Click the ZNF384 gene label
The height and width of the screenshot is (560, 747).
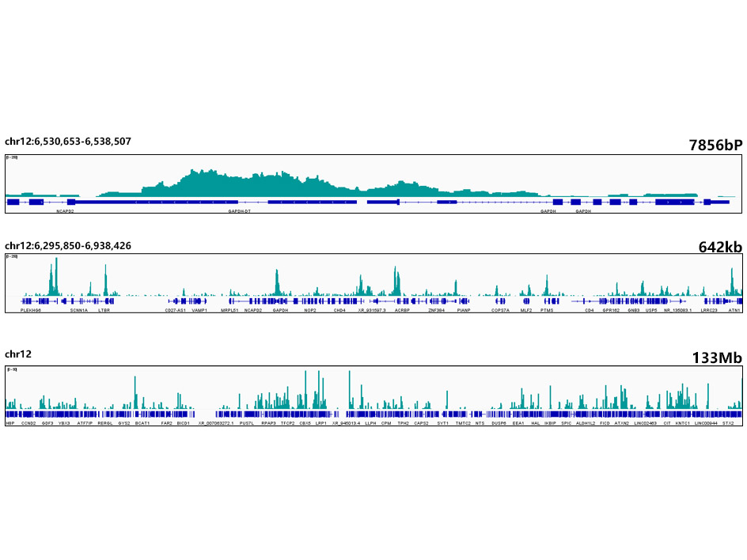click(436, 311)
